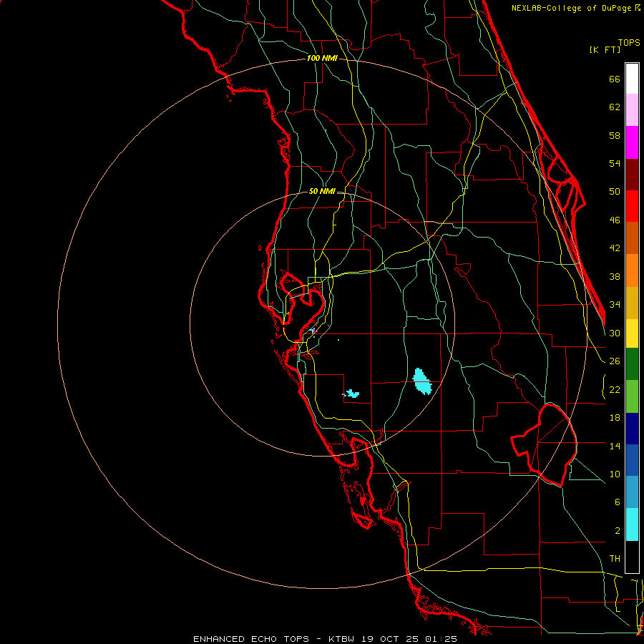Click the TOPS legend title
The width and height of the screenshot is (644, 644).
(x=629, y=42)
